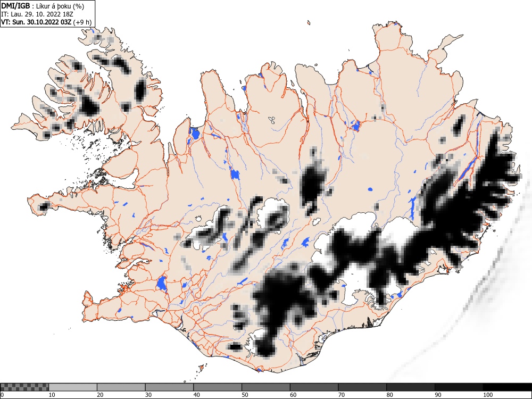Click the small Grímsey island outline offshore north
532x399 pixels.
coord(309,23)
